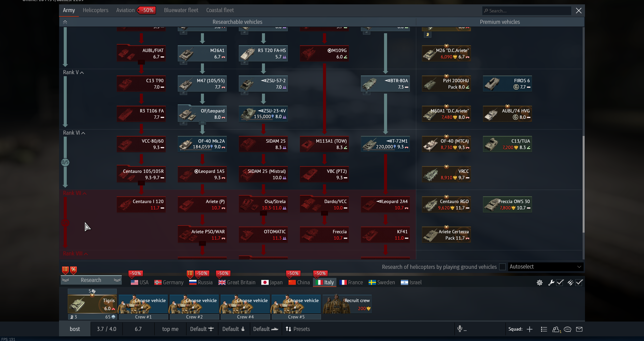The height and width of the screenshot is (341, 644).
Task: Toggle the auto-repair checkbox beside the wrench
Action: 560,283
